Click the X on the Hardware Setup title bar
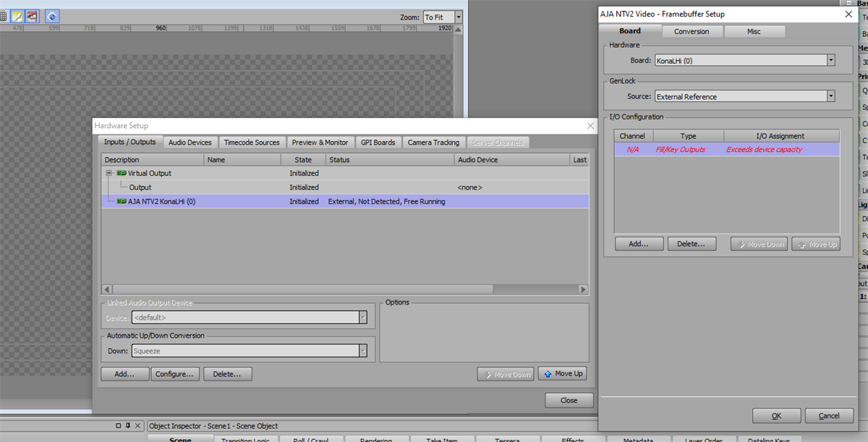The height and width of the screenshot is (442, 868). coord(590,126)
